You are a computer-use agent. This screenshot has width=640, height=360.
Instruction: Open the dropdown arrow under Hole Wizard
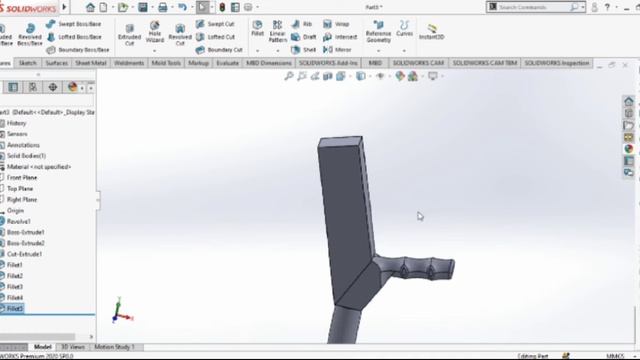click(155, 51)
